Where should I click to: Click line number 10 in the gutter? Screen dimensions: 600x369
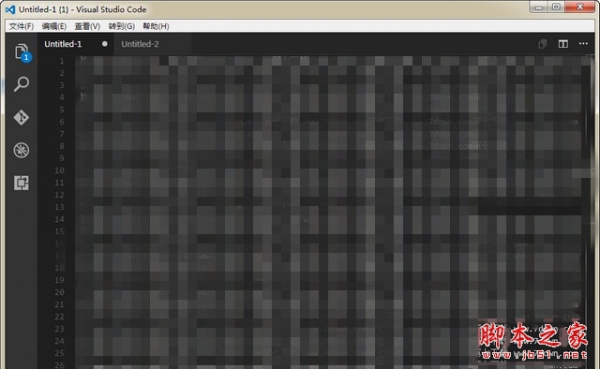[x=59, y=170]
